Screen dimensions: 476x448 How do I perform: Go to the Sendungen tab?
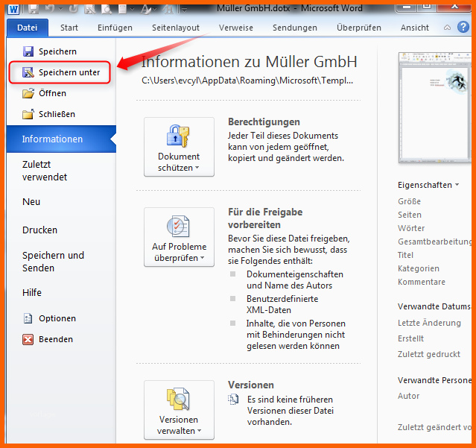295,28
